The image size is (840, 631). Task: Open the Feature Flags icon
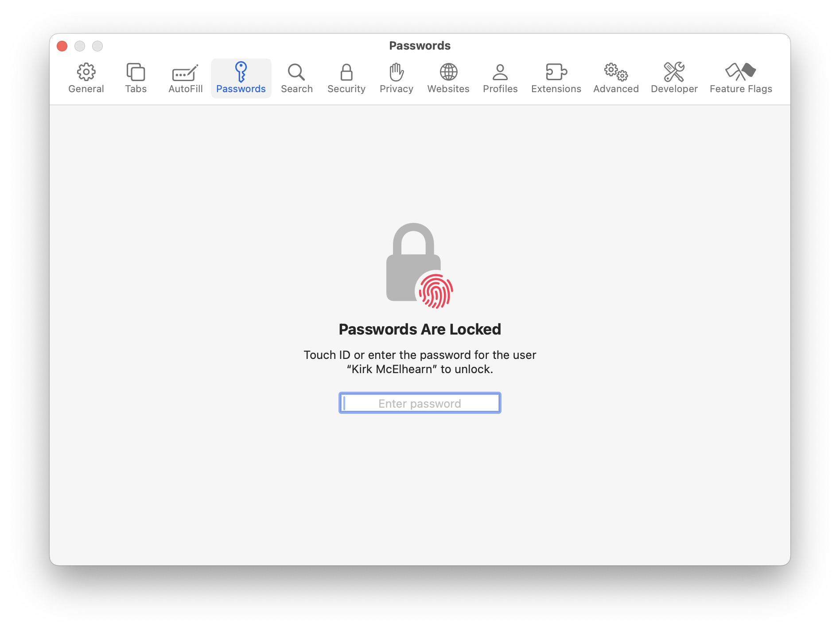740,71
